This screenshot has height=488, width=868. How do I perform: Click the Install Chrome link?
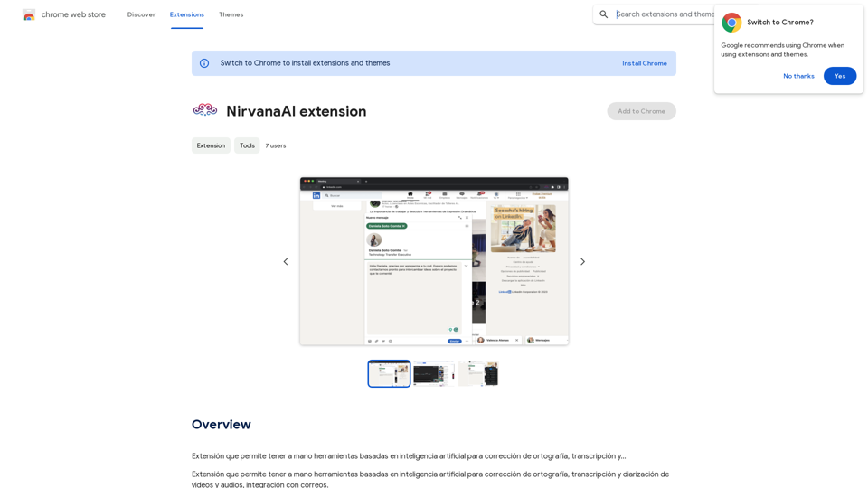click(x=645, y=63)
